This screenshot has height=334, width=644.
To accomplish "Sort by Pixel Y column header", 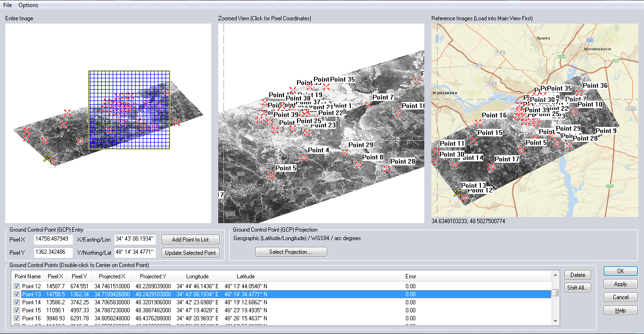I will 79,276.
